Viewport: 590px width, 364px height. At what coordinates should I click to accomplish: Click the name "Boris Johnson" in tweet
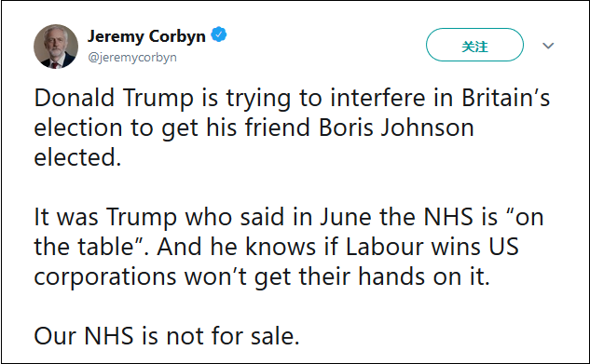coord(396,128)
